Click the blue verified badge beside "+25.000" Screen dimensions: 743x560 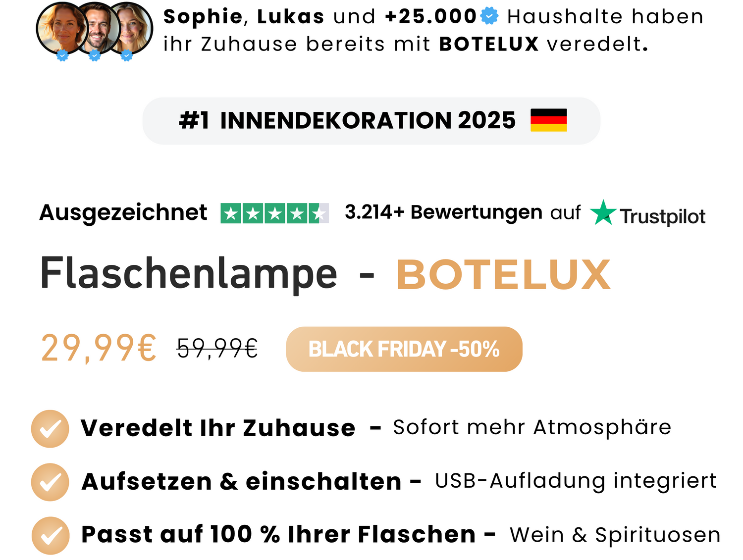(x=489, y=16)
